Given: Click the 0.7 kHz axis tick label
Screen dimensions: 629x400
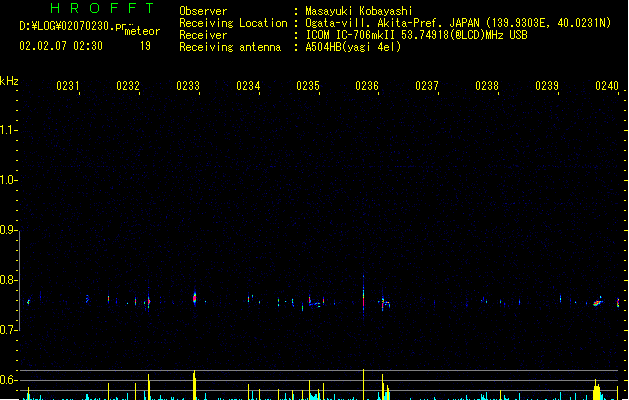Looking at the screenshot, I should (8, 330).
